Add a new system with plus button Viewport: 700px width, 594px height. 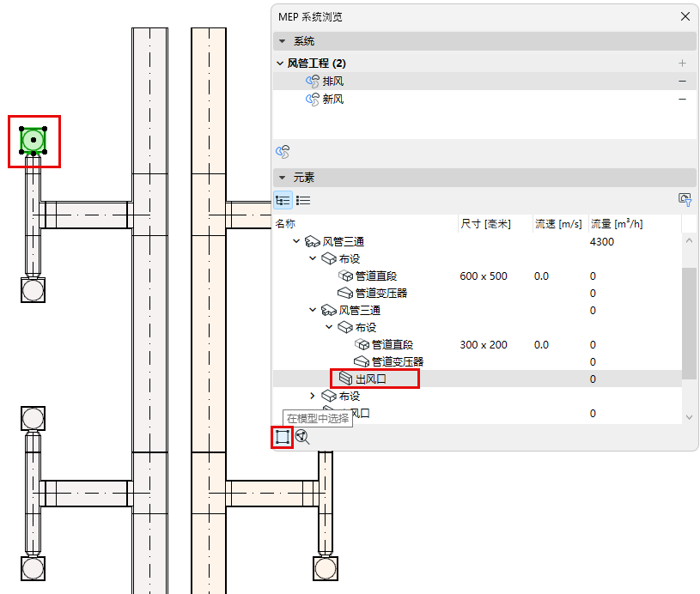tap(682, 64)
